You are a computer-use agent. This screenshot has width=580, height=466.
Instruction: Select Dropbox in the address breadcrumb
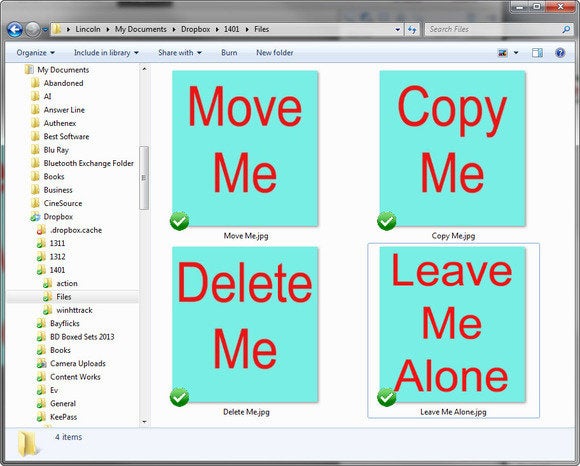tap(195, 29)
